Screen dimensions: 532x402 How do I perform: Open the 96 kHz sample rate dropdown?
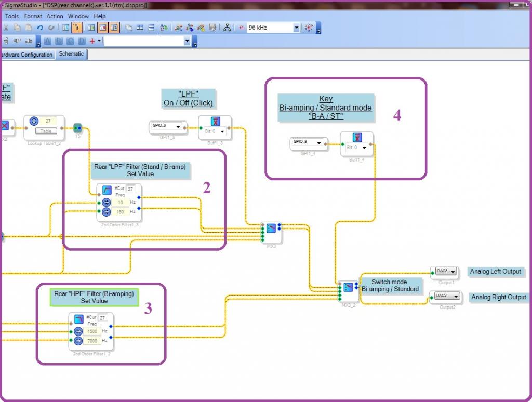tap(296, 28)
